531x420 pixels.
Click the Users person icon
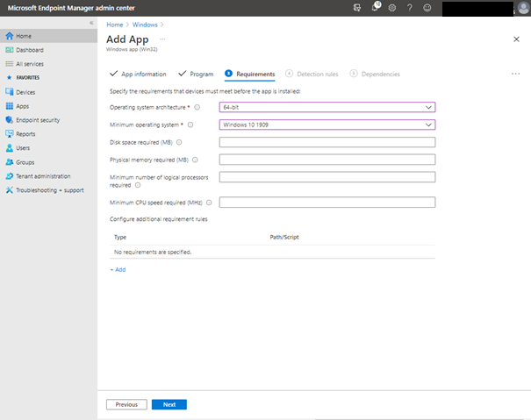click(x=10, y=148)
